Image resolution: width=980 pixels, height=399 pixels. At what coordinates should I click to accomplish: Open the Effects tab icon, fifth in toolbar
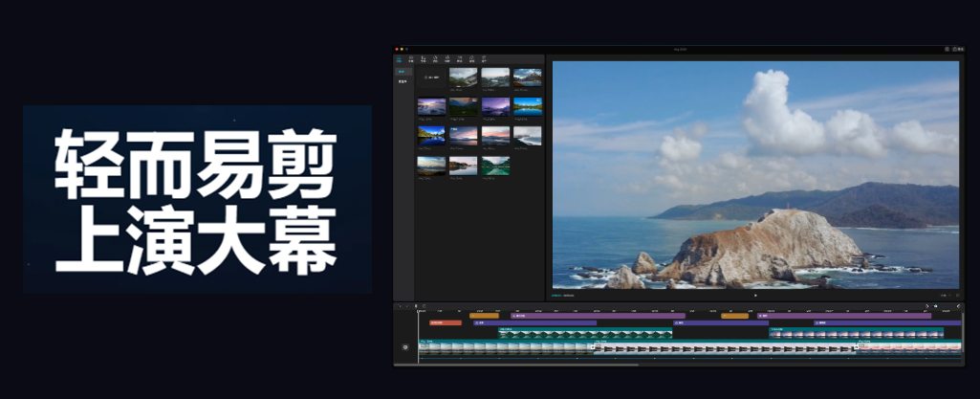coord(446,58)
